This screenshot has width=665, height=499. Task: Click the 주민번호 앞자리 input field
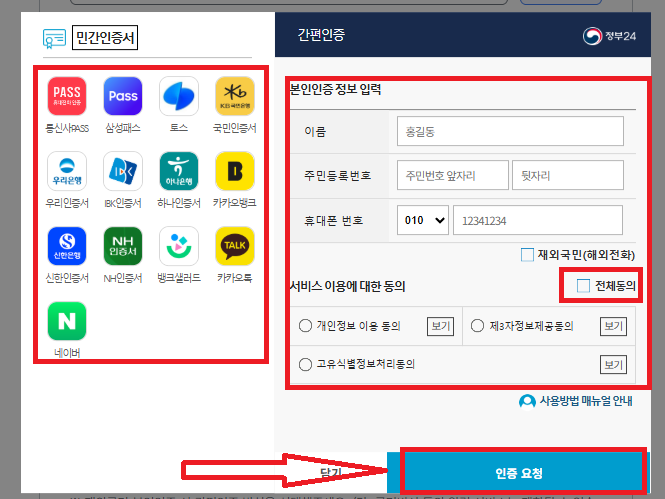(453, 175)
